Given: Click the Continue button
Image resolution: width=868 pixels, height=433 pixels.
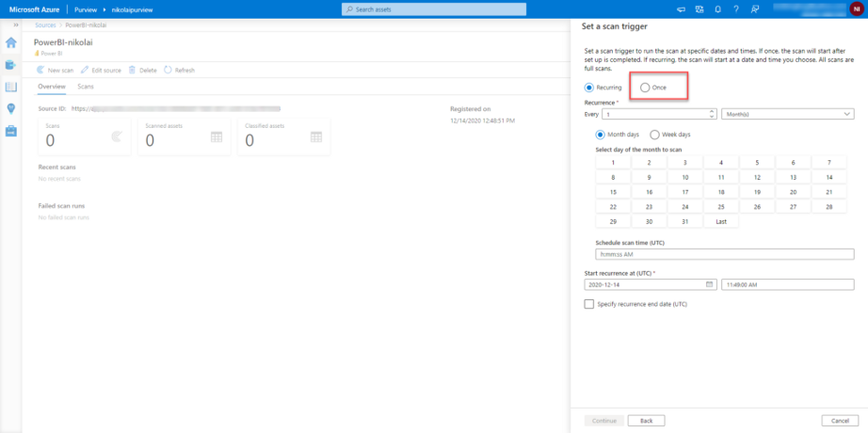Looking at the screenshot, I should pos(604,421).
